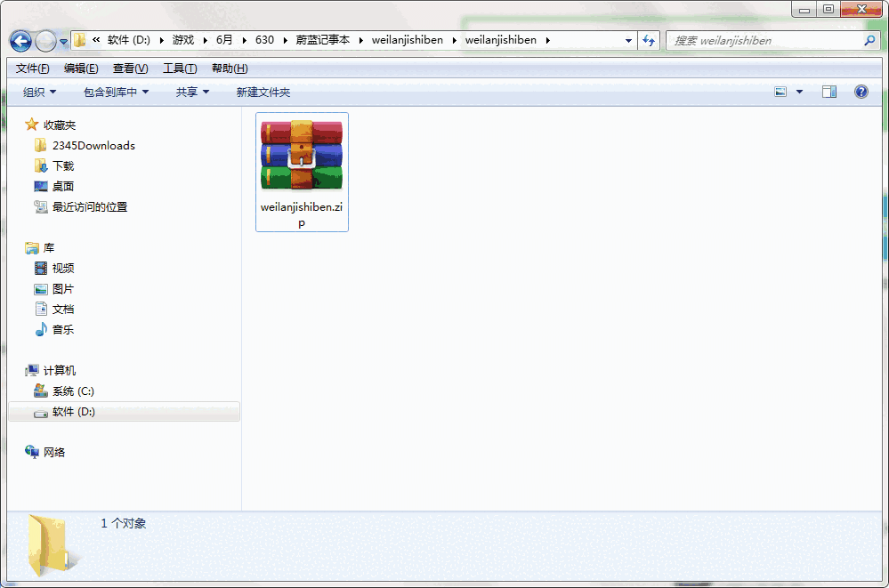Select the weilanjishiben.zip archive file
Viewport: 889px width, 588px height.
coord(302,173)
